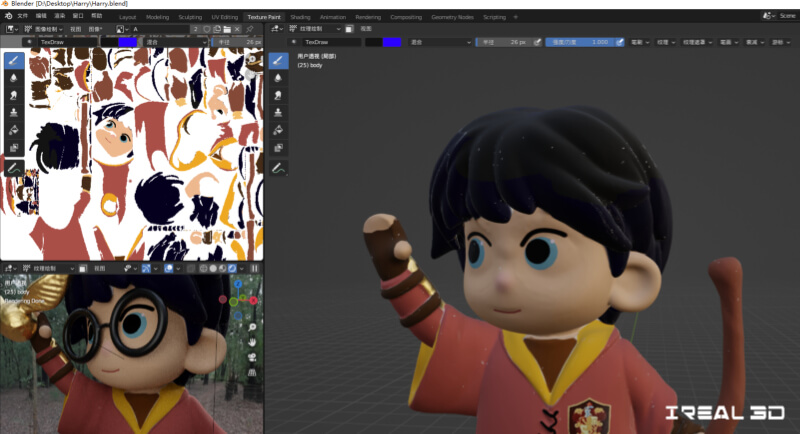Open editor type dropdown in main viewport
Viewport: 800px width, 434px height.
pyautogui.click(x=278, y=29)
